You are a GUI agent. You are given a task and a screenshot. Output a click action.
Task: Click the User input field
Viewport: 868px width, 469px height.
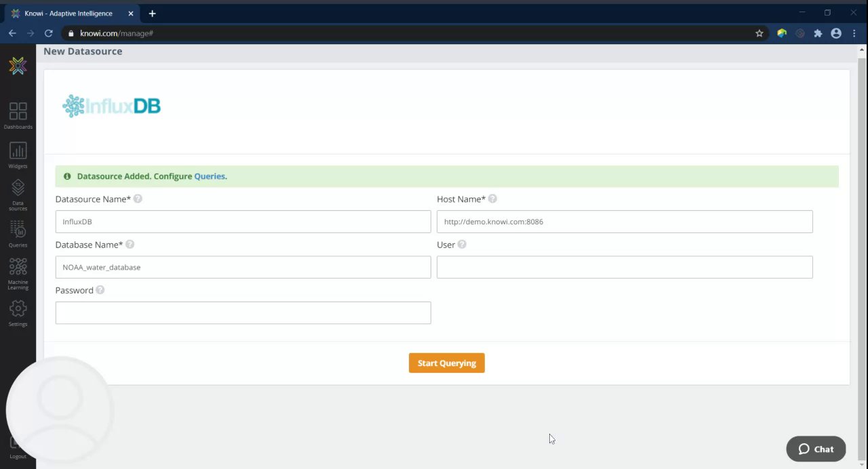625,267
